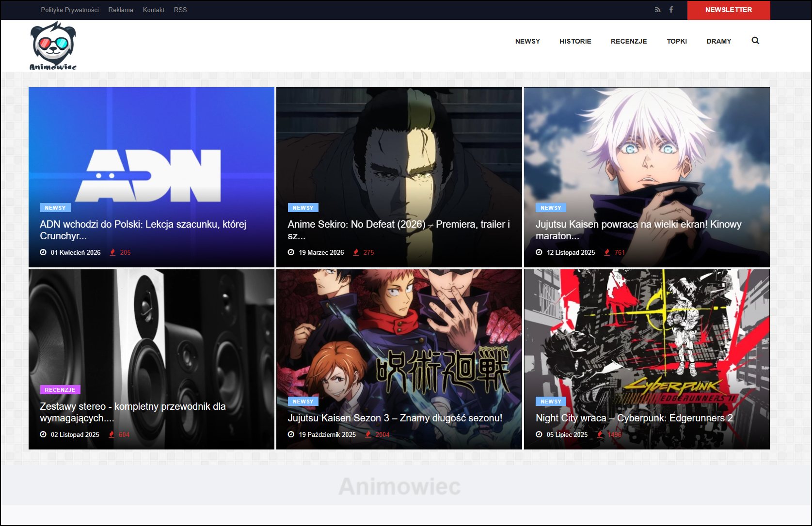Viewport: 812px width, 526px height.
Task: Open the DRAMY menu section
Action: pos(718,41)
